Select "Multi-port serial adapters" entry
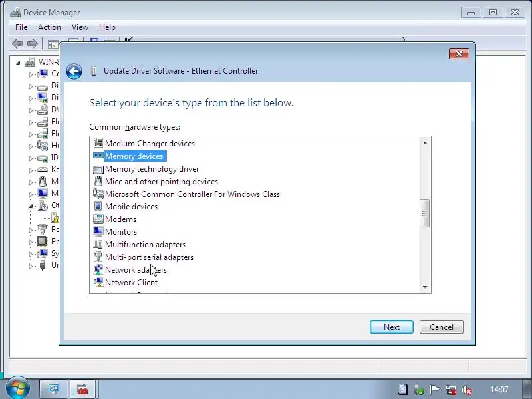The width and height of the screenshot is (532, 399). [x=149, y=257]
